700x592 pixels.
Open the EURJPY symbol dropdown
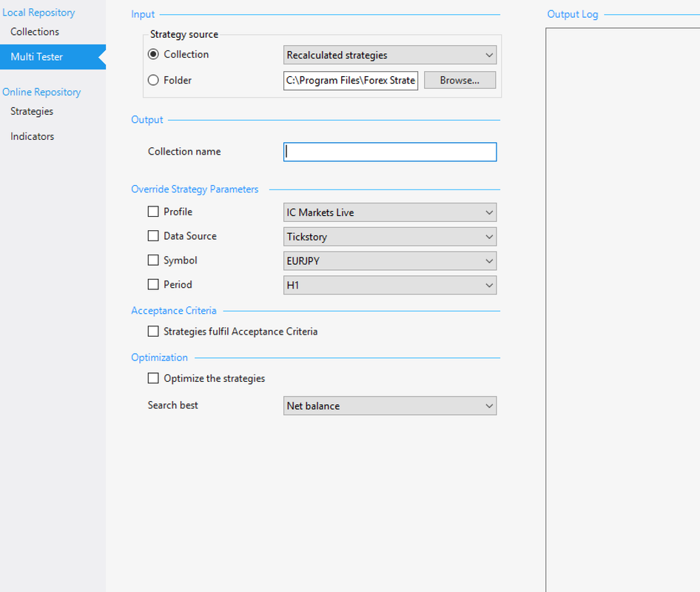pyautogui.click(x=390, y=260)
